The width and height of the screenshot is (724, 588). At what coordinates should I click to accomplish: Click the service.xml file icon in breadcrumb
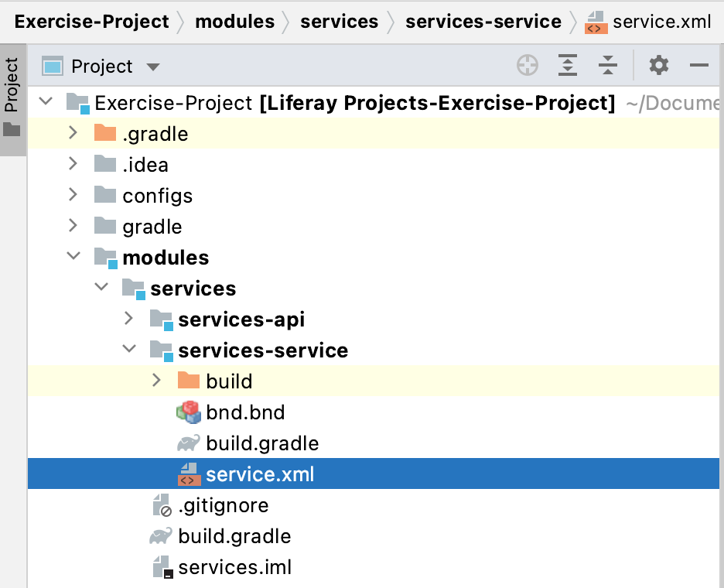596,22
